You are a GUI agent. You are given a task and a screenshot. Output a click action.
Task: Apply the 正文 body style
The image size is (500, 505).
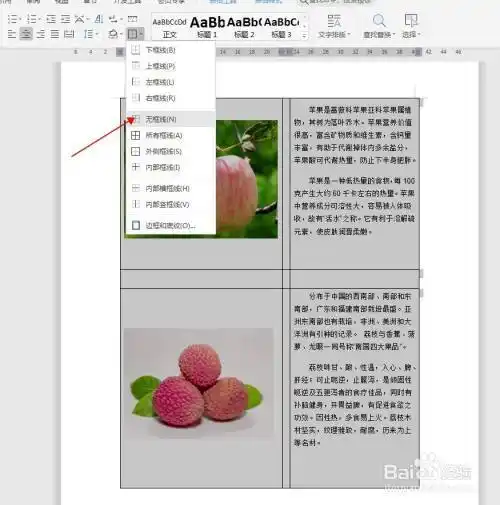pos(170,27)
